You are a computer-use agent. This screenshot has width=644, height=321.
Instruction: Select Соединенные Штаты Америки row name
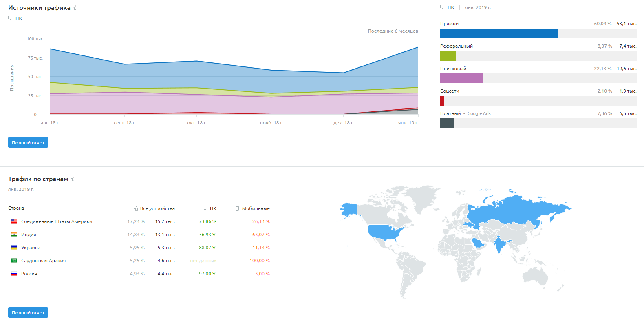57,221
